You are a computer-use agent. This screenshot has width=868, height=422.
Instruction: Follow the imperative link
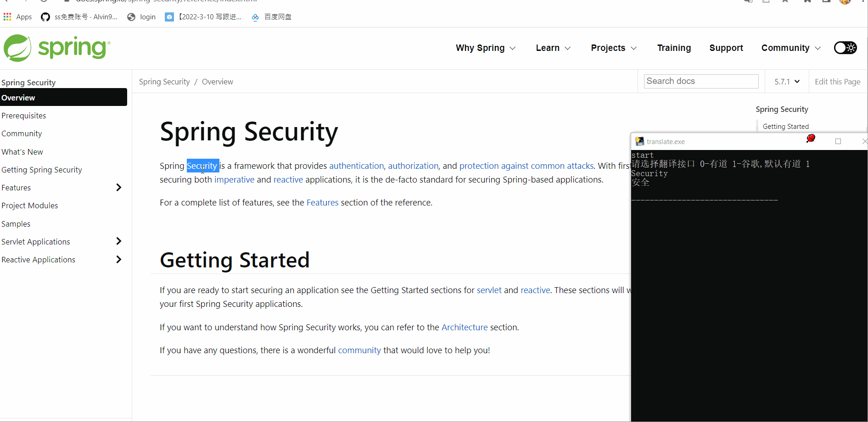pos(234,179)
